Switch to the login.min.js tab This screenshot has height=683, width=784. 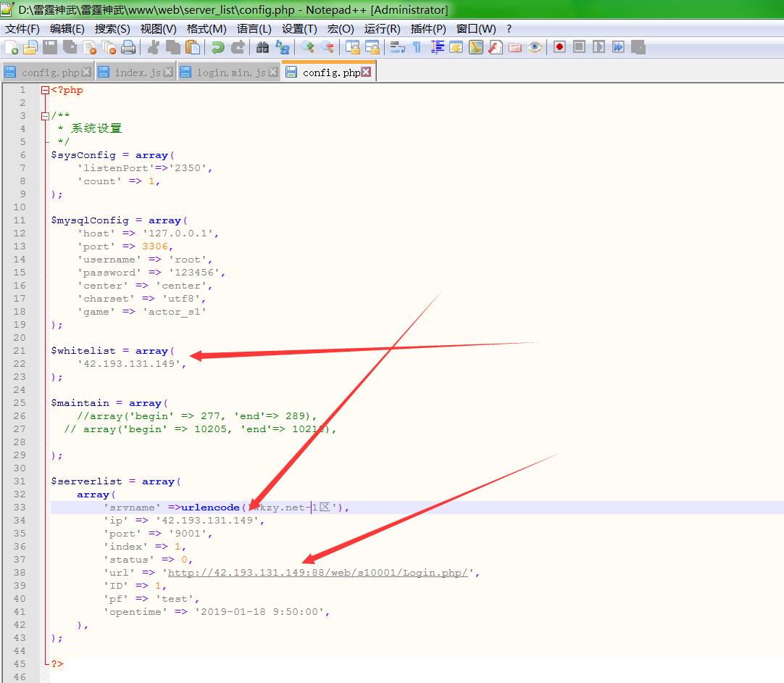click(x=230, y=73)
